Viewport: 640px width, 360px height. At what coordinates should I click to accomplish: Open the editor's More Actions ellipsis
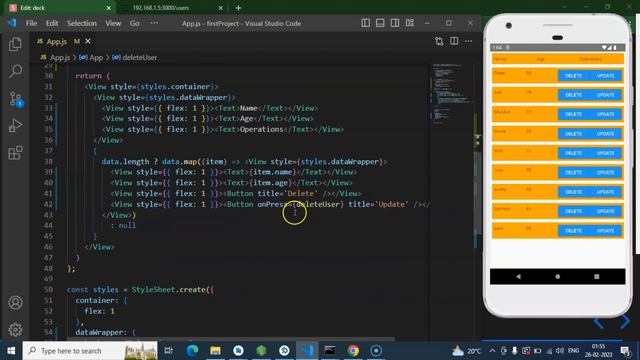(469, 41)
